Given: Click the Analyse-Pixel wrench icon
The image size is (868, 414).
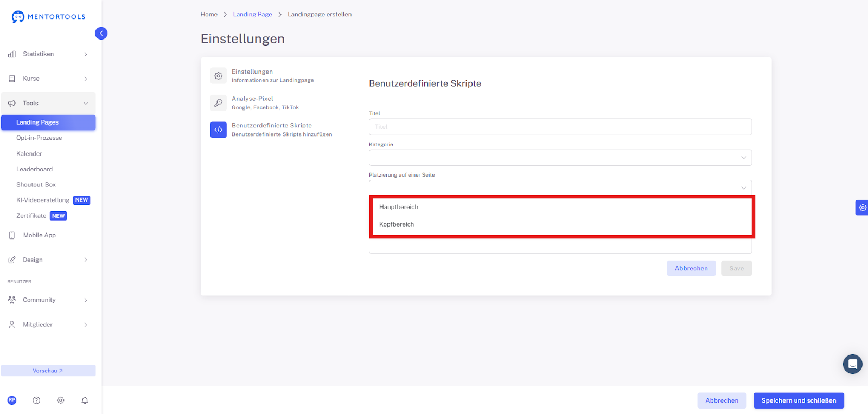Looking at the screenshot, I should [219, 103].
